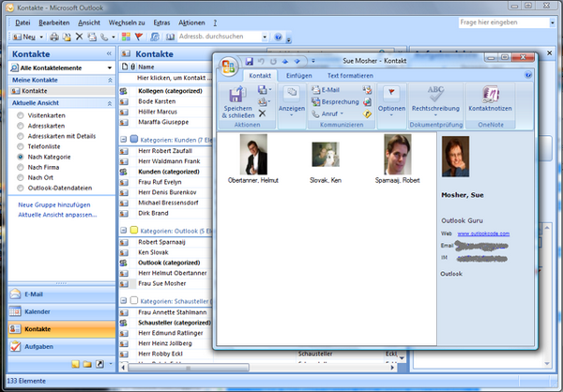563x392 pixels.
Task: Click Adressb. durchsuchen search field
Action: coord(220,37)
